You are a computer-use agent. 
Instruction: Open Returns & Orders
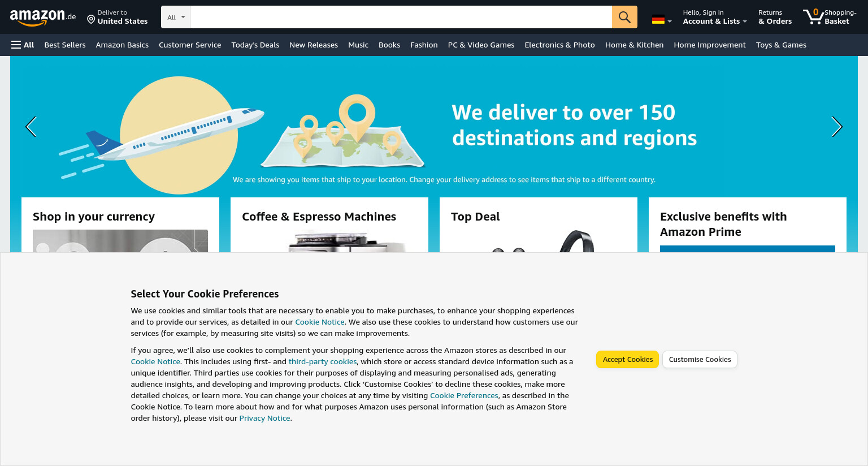(x=775, y=17)
